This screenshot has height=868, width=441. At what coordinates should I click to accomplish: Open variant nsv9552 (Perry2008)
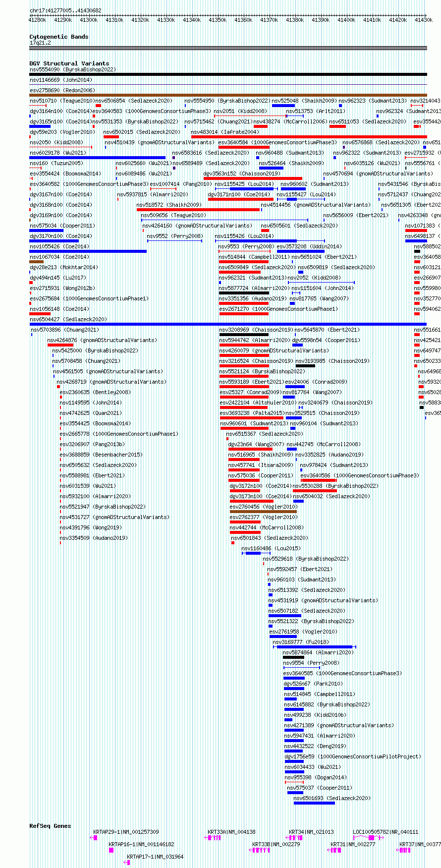coord(174,241)
